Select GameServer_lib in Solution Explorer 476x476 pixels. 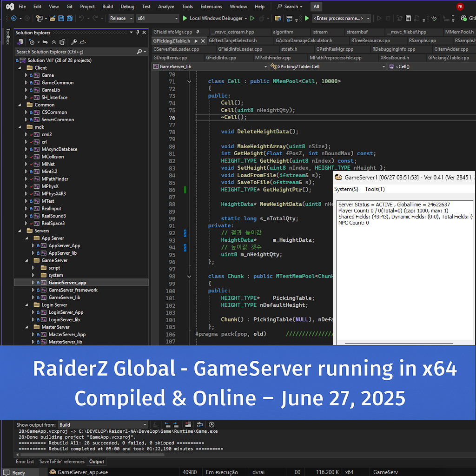point(64,297)
